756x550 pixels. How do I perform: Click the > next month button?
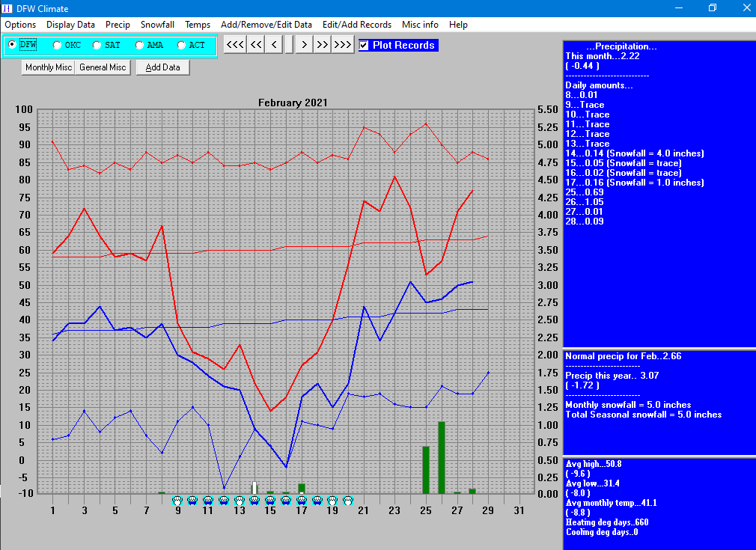tap(304, 45)
